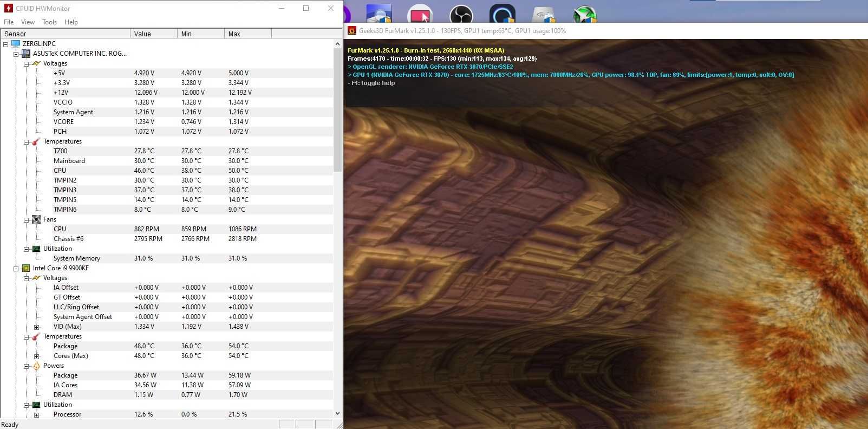The height and width of the screenshot is (429, 868).
Task: Collapse the motherboard Temperatures group
Action: coord(26,141)
